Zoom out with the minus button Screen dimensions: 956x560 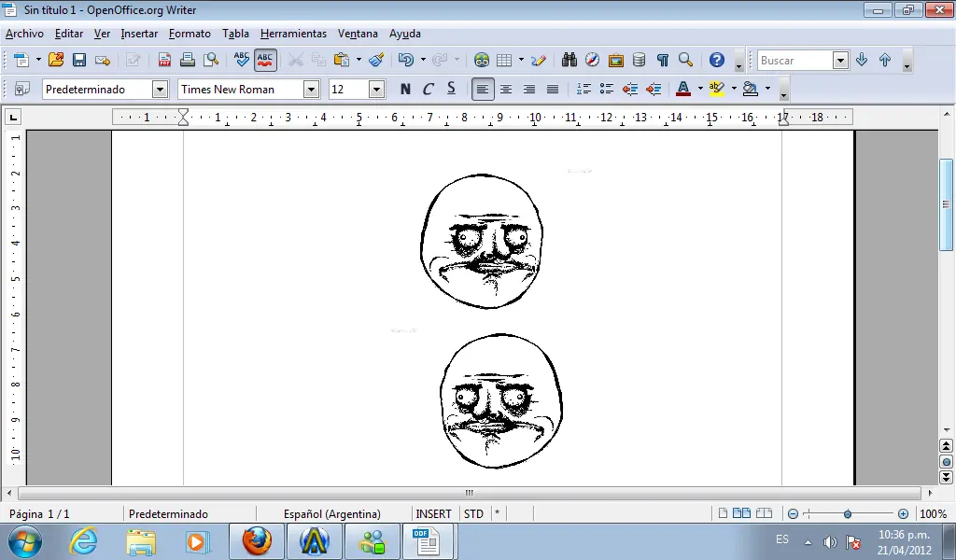793,514
